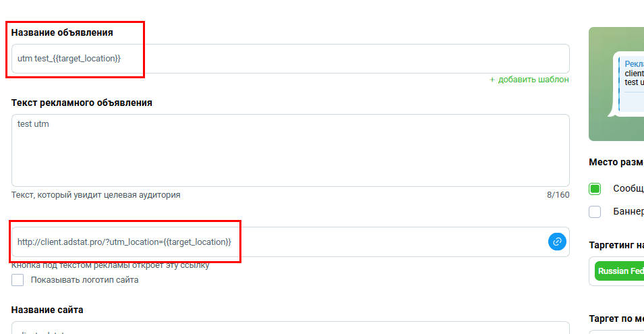Screen dimensions: 644x334
Task: Click the green ad preview thumbnail
Action: [x=616, y=84]
